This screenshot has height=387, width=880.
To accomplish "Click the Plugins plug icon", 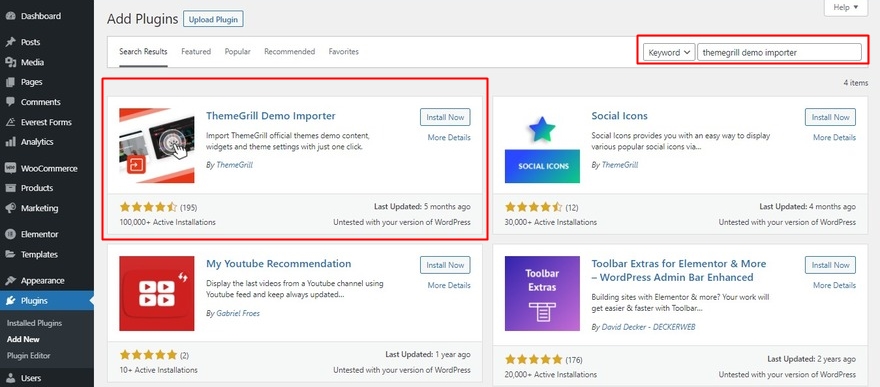I will point(10,301).
